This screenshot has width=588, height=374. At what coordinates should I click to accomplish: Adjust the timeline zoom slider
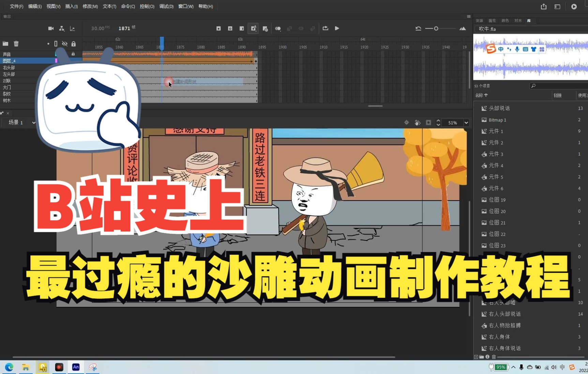[436, 29]
